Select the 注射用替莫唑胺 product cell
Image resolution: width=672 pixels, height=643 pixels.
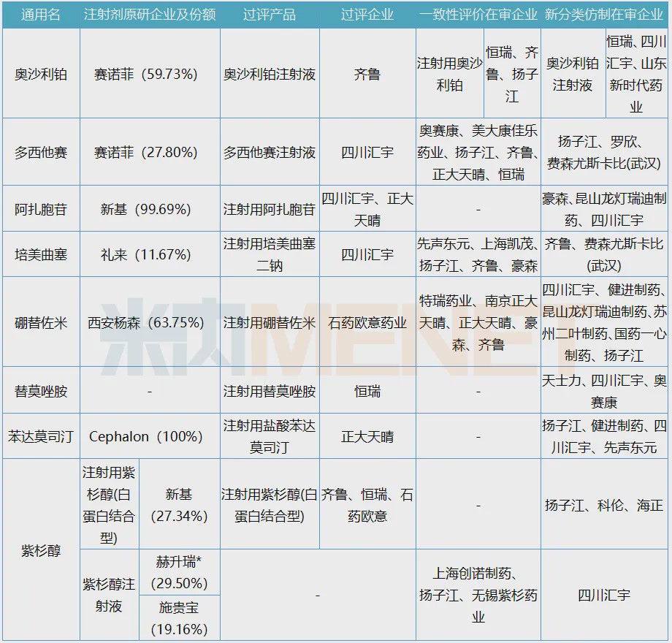(x=270, y=390)
